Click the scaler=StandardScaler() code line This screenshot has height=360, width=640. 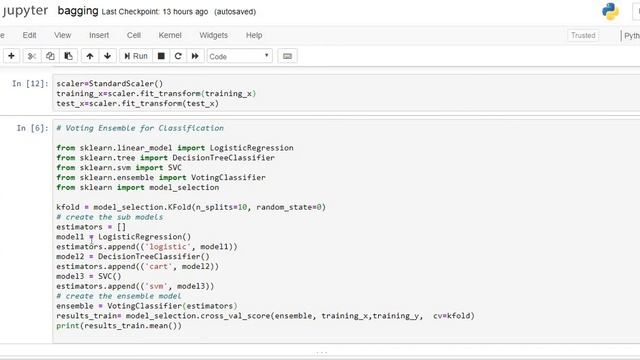pyautogui.click(x=109, y=84)
